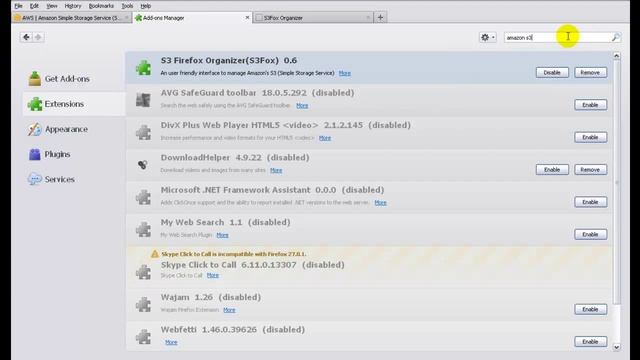This screenshot has width=640, height=360.
Task: Click the S3 Firefox Organizer puzzle icon
Action: point(143,67)
